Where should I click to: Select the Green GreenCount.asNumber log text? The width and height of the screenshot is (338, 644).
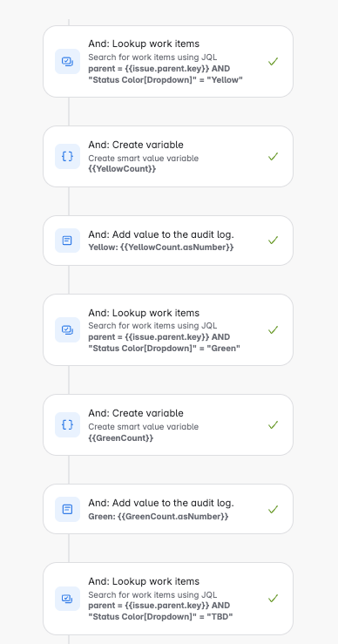pyautogui.click(x=159, y=516)
